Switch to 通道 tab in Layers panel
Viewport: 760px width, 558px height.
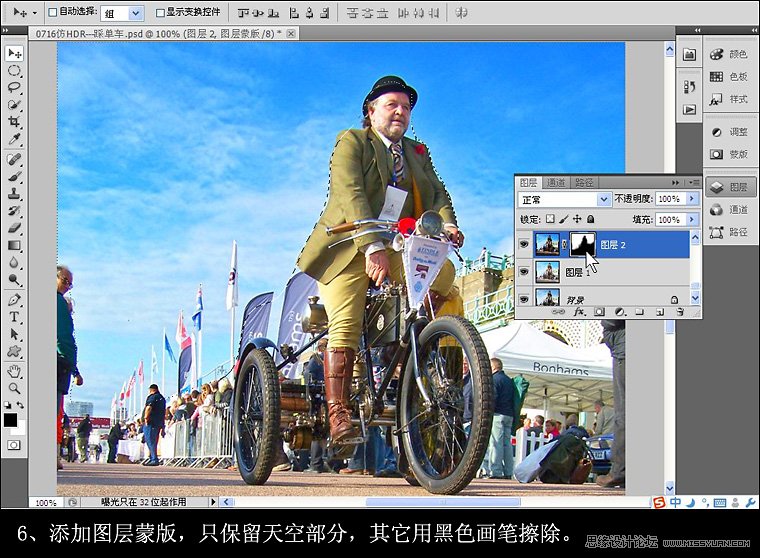point(556,183)
